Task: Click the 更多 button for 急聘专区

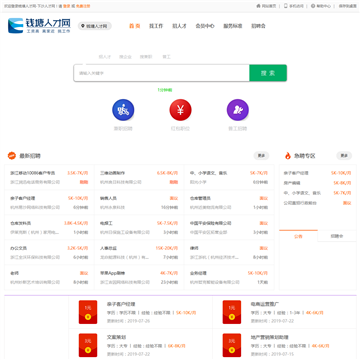Action: tap(344, 156)
